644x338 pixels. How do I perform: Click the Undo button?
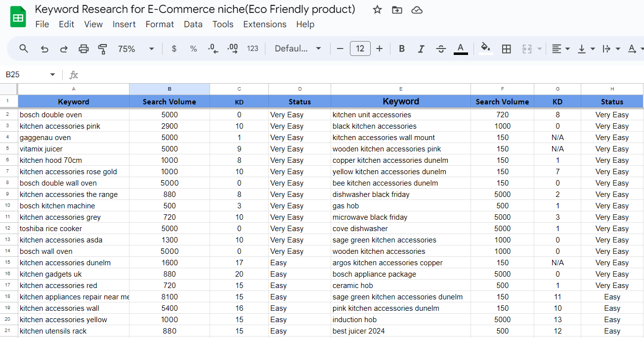tap(44, 48)
